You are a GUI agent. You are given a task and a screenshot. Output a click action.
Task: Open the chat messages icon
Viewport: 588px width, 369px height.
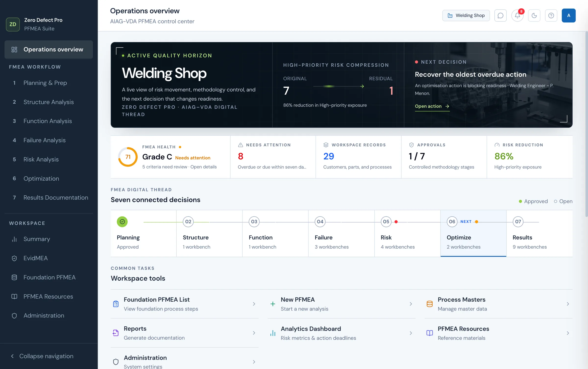pos(500,15)
